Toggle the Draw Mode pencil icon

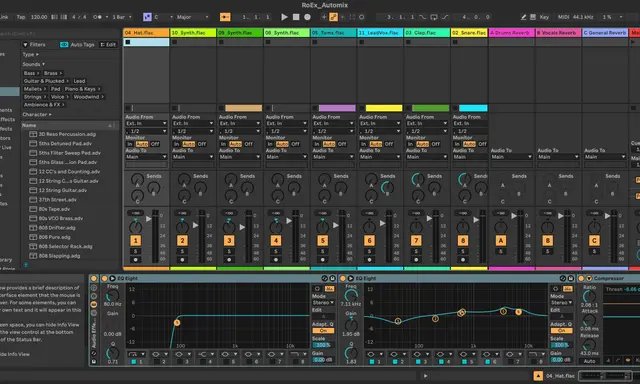[524, 17]
